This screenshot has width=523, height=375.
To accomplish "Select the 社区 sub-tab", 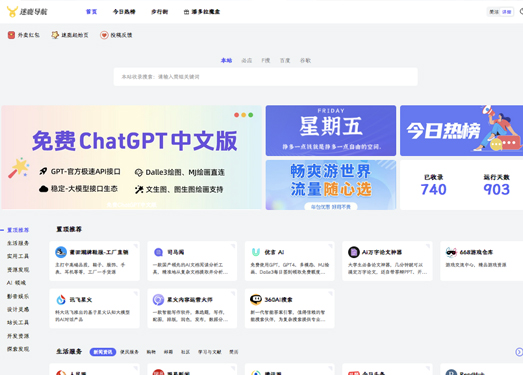I will 185,352.
